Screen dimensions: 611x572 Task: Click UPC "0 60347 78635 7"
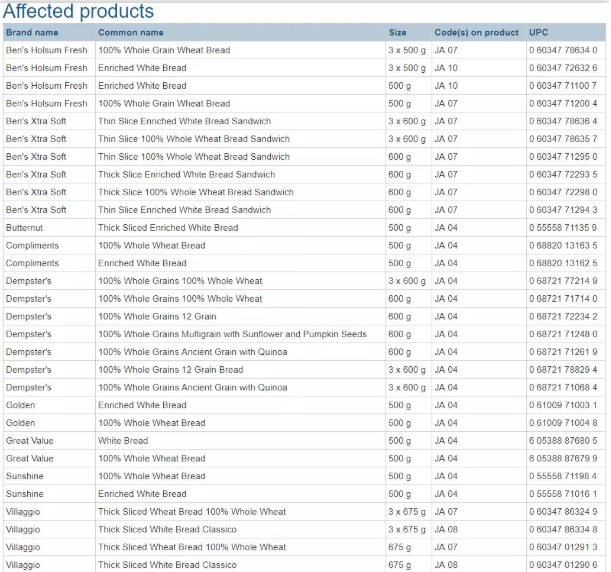[563, 139]
